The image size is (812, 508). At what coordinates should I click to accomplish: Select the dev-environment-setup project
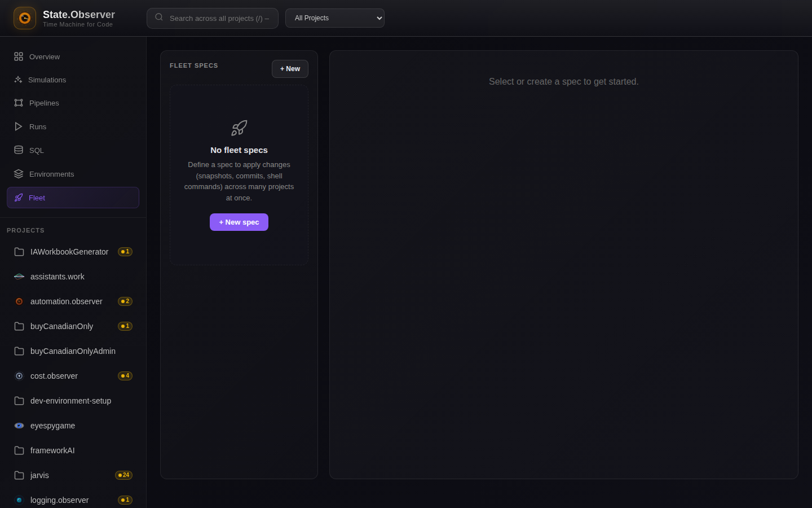pos(73,401)
